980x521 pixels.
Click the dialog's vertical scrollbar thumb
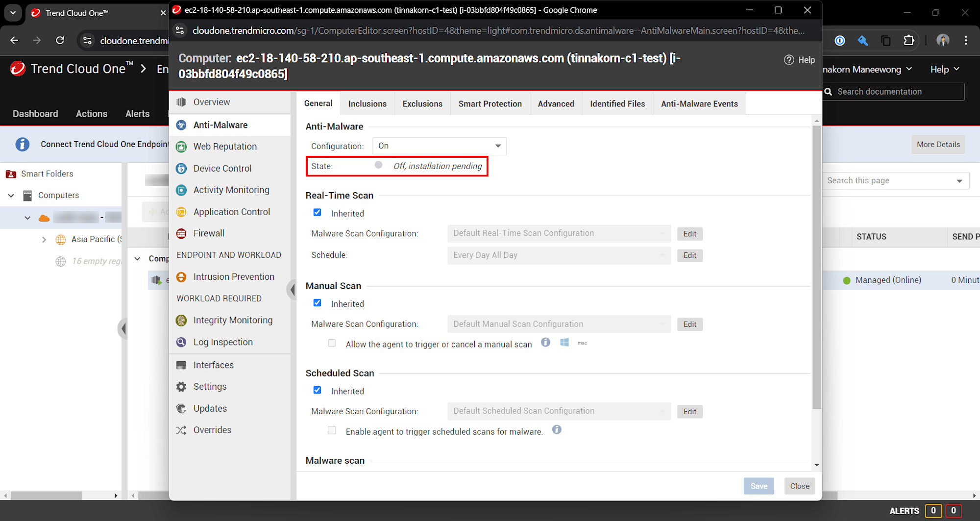click(x=816, y=267)
